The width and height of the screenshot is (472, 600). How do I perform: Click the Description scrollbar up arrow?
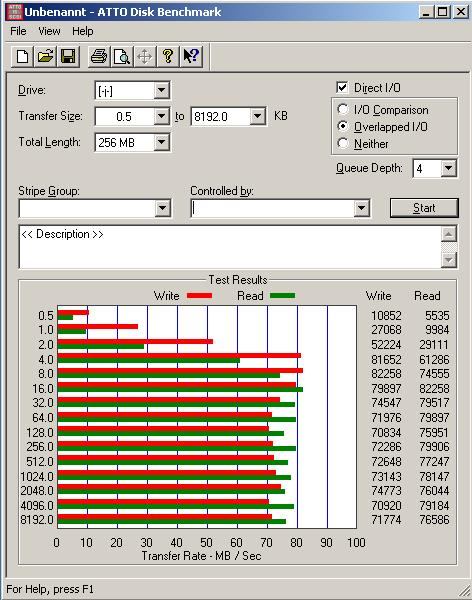tap(449, 234)
